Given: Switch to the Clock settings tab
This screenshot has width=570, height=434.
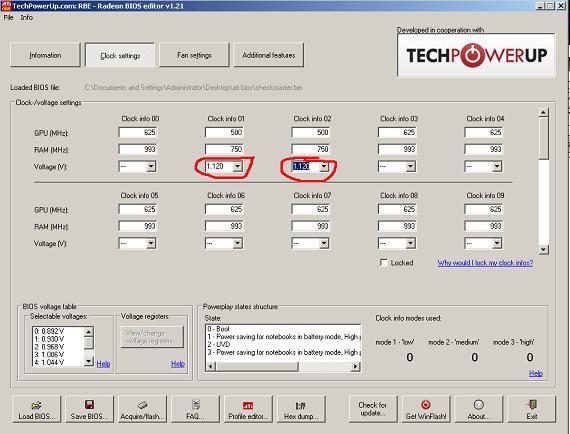Looking at the screenshot, I should (120, 55).
